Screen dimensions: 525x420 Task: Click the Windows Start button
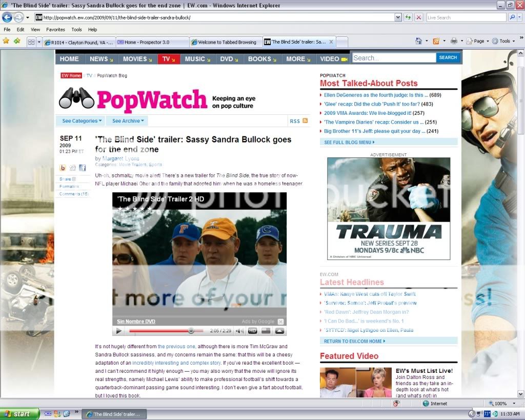tap(19, 414)
